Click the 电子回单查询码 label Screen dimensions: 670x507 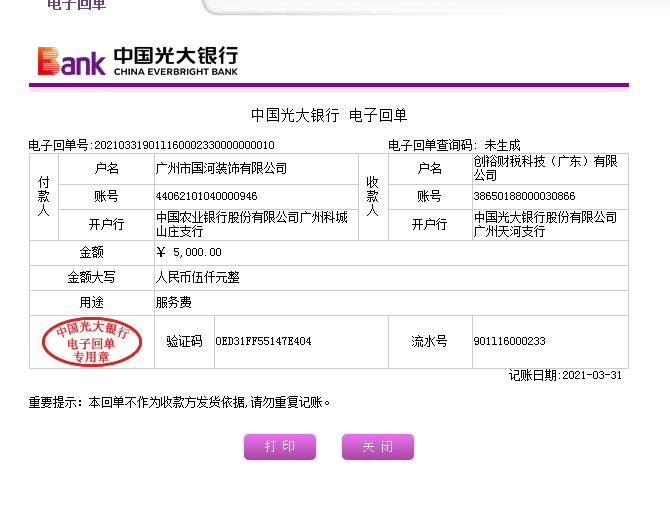pyautogui.click(x=432, y=145)
